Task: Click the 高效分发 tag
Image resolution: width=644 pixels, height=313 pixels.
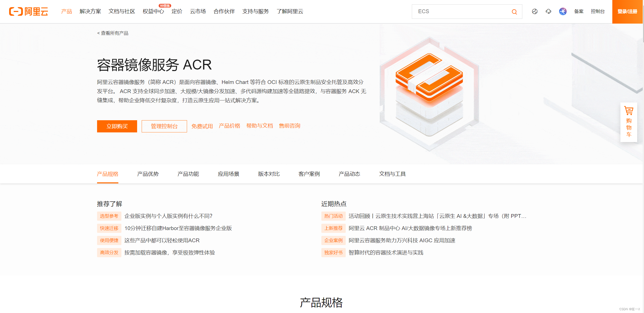Action: [109, 253]
